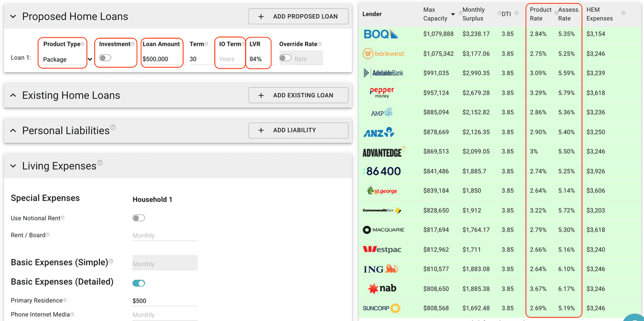Toggle the Use Notional Rent switch

[x=139, y=218]
